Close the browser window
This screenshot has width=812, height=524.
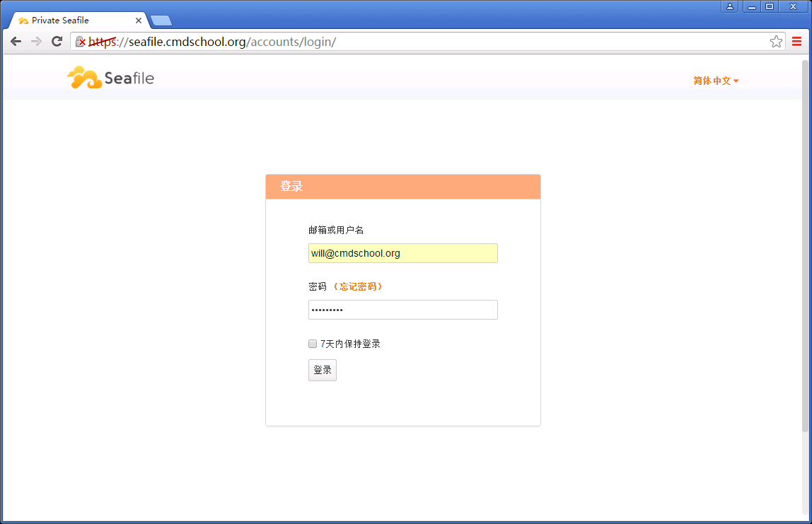pyautogui.click(x=794, y=6)
